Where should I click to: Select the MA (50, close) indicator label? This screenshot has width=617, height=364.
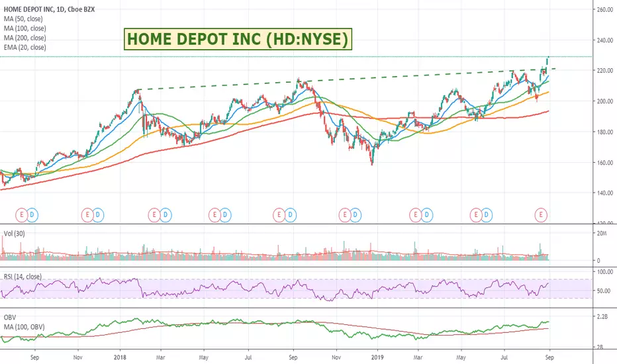pos(23,19)
